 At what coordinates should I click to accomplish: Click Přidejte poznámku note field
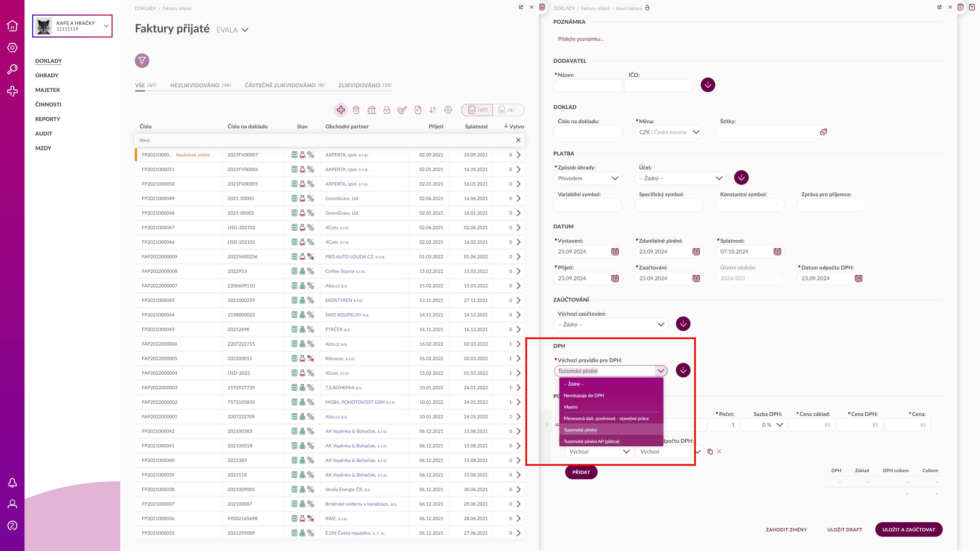tap(580, 39)
